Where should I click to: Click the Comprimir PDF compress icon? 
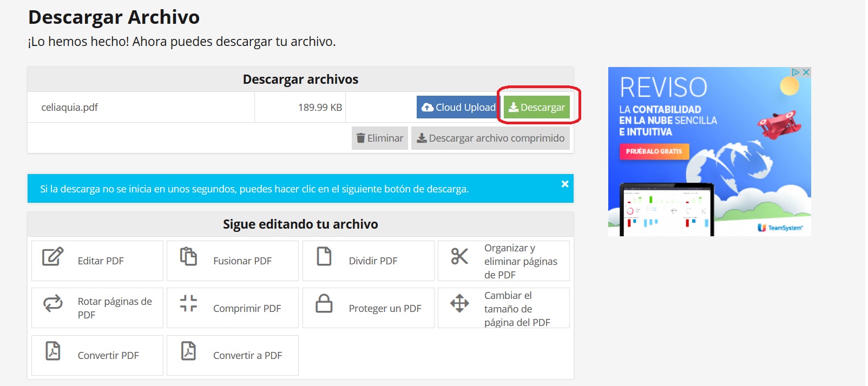point(188,303)
